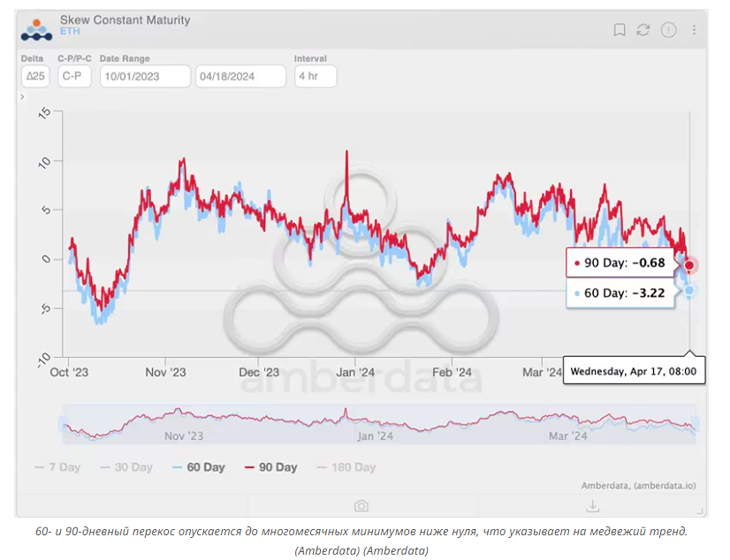Click the Amberdata logo icon
The image size is (730, 560).
(36, 30)
